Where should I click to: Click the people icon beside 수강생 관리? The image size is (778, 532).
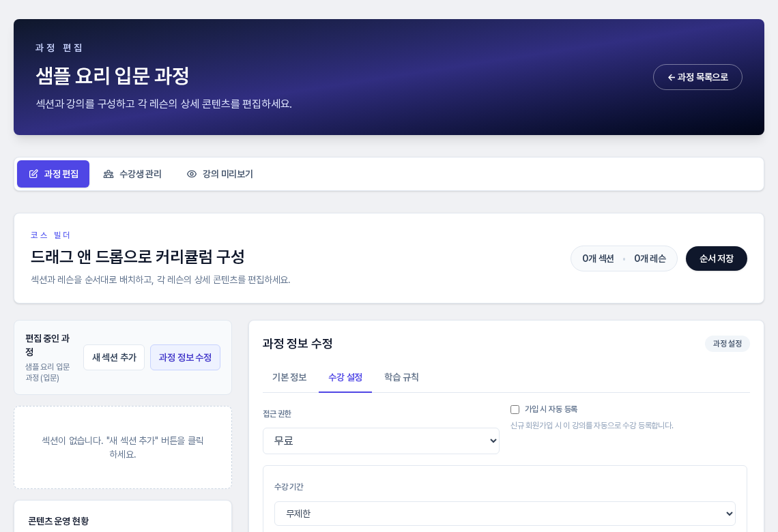108,174
